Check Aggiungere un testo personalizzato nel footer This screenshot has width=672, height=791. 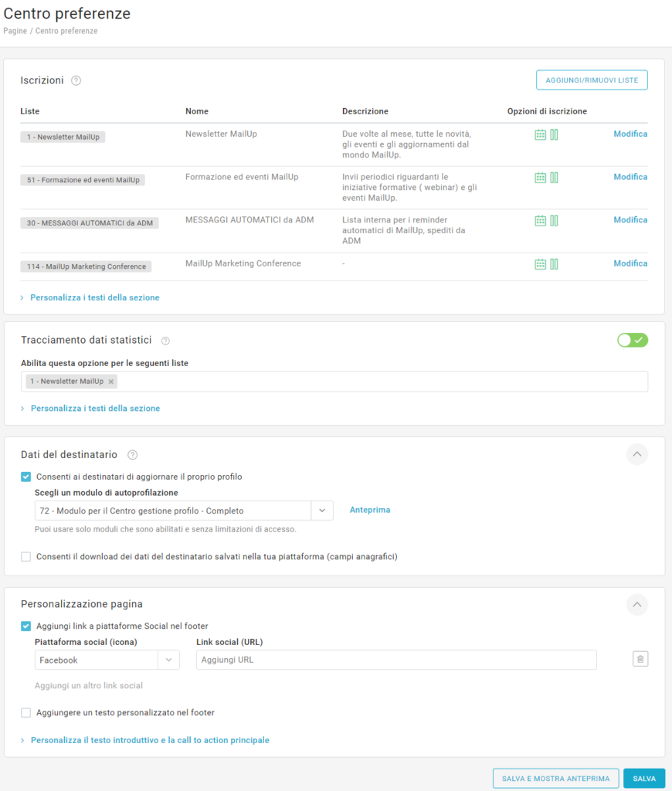[x=26, y=713]
